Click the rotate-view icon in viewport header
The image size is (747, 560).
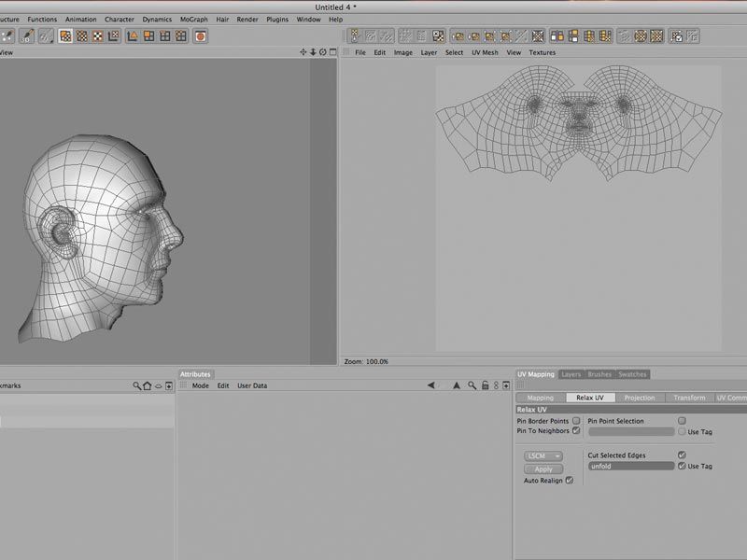[322, 52]
